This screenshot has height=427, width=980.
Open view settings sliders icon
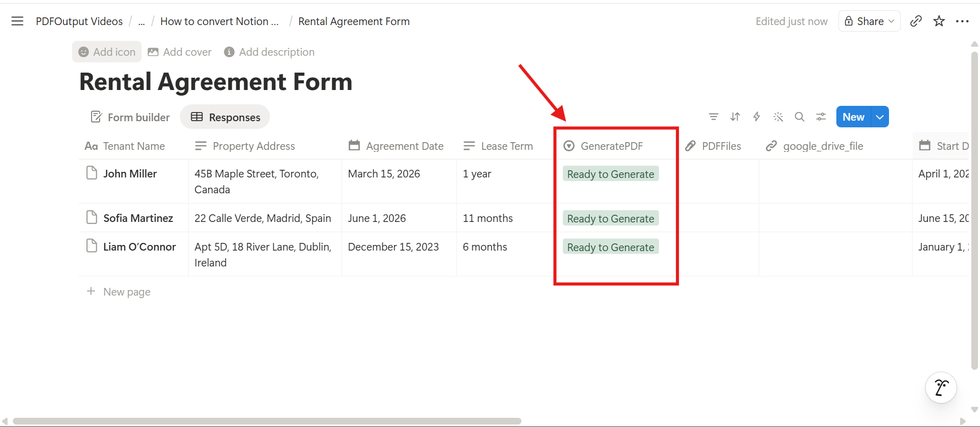coord(821,117)
